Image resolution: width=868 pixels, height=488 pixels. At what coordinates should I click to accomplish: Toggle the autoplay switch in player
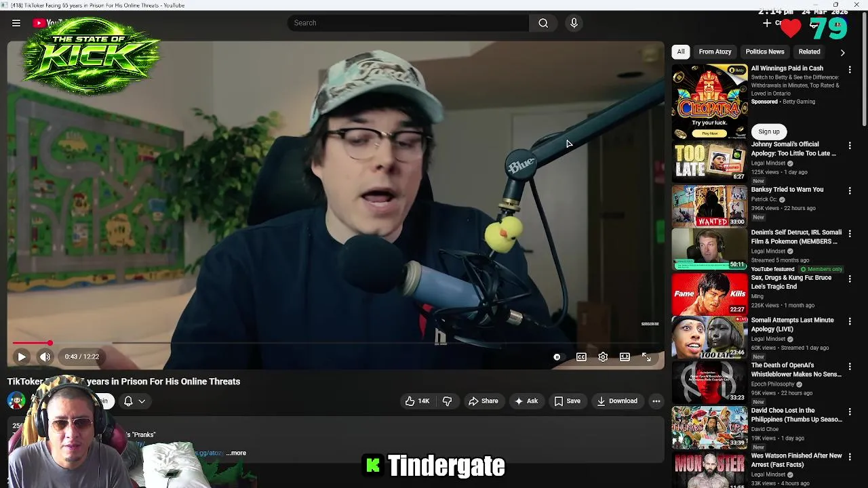point(557,357)
